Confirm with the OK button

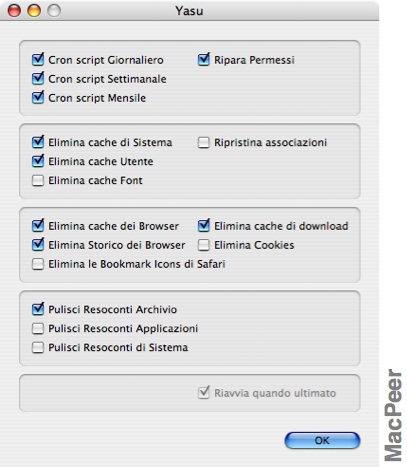[322, 440]
